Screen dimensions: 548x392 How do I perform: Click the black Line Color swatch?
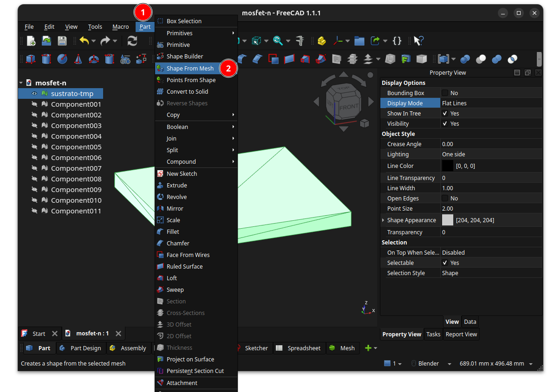click(x=447, y=166)
